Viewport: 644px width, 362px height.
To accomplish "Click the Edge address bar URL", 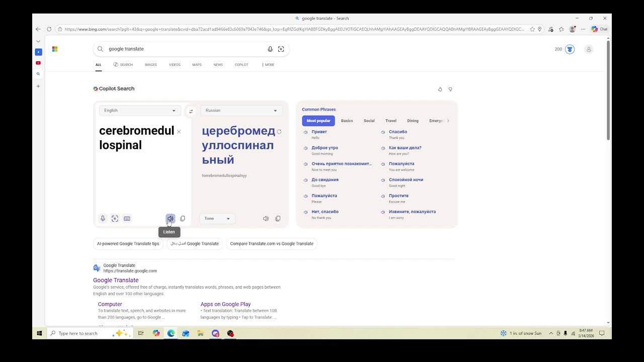I will [x=294, y=29].
